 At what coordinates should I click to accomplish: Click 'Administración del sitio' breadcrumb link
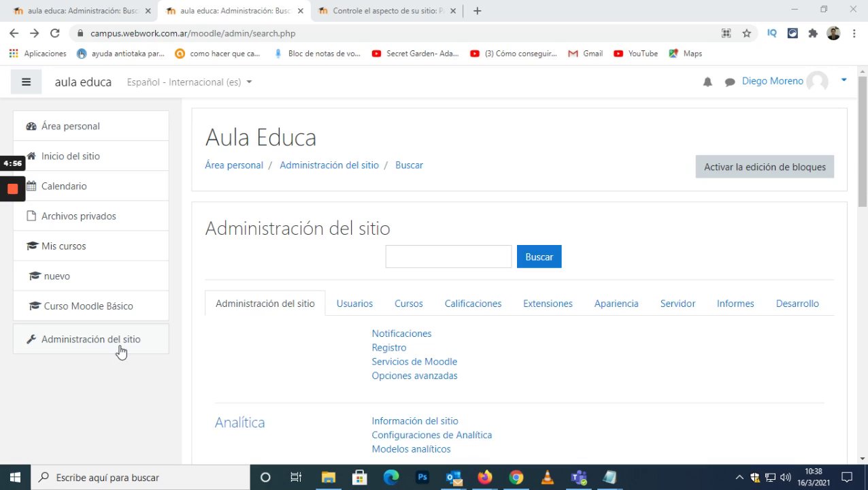click(329, 165)
